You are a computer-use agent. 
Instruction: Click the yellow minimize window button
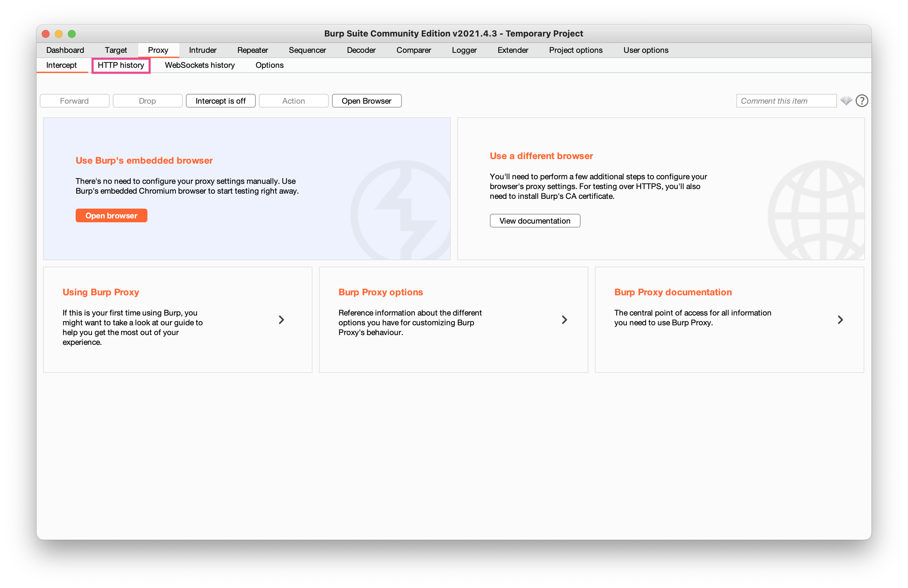[x=59, y=34]
